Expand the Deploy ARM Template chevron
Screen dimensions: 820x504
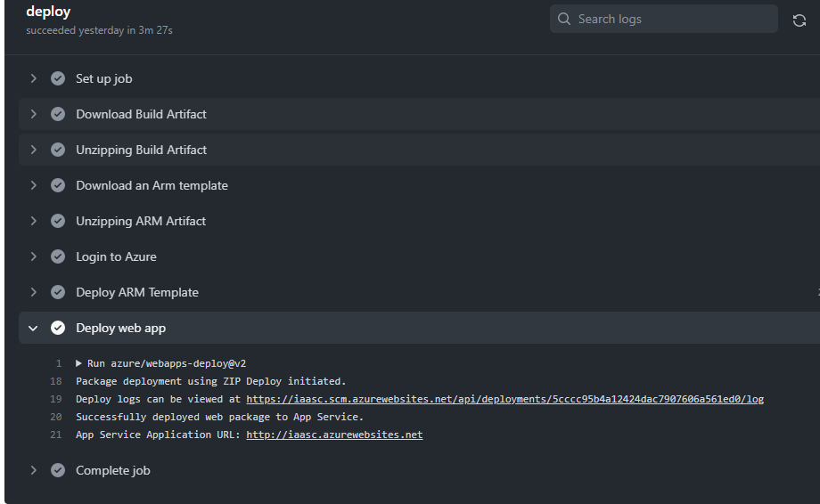[34, 292]
